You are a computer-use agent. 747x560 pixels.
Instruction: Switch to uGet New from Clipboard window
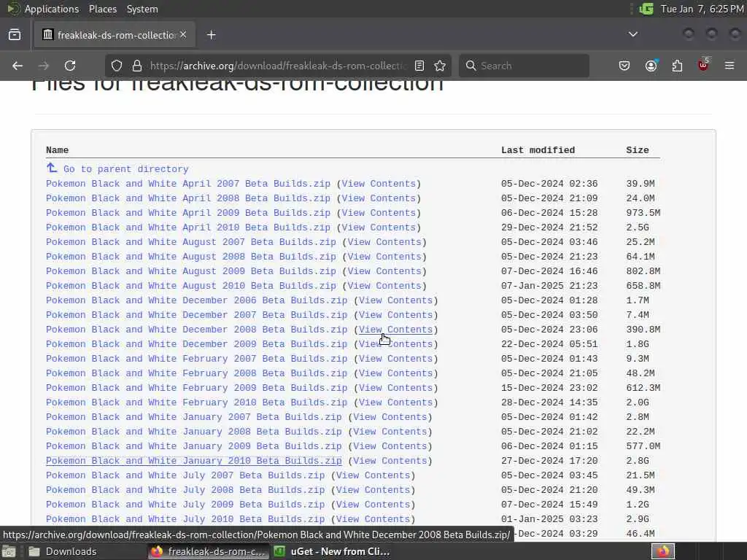(332, 551)
